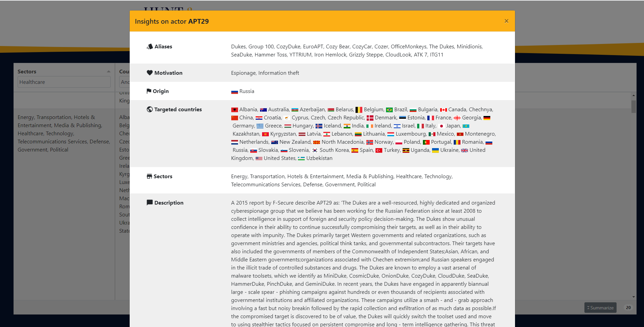Viewport: 644px width, 327px height.
Task: Click the Summarize button
Action: (600, 308)
